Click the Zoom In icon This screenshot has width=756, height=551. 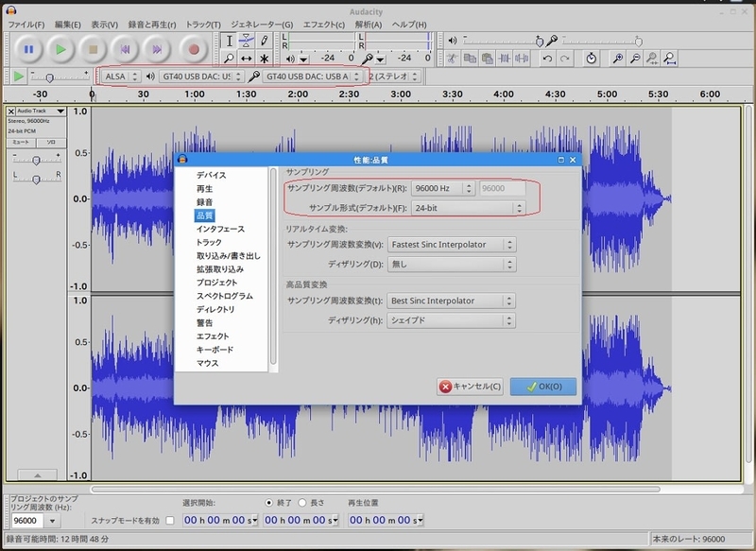tap(618, 59)
